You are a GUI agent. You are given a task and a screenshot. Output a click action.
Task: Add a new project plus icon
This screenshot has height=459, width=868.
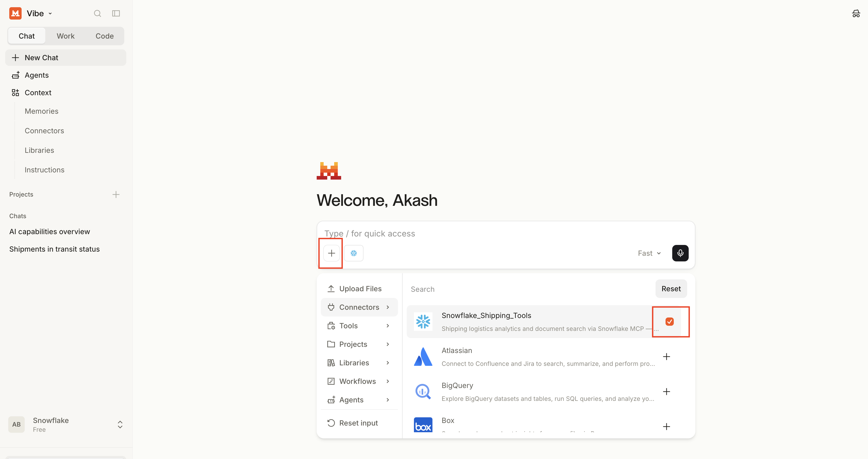click(116, 195)
